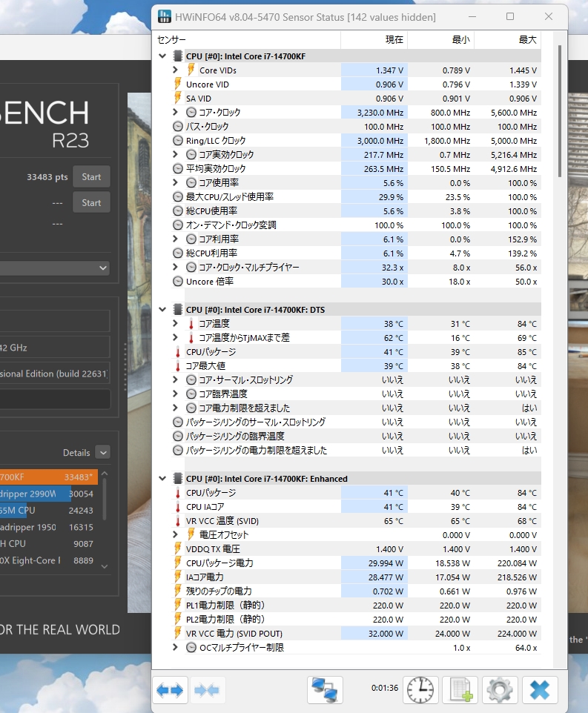588x713 pixels.
Task: Expand the コア・サーマル・スロットリング row
Action: pyautogui.click(x=176, y=379)
